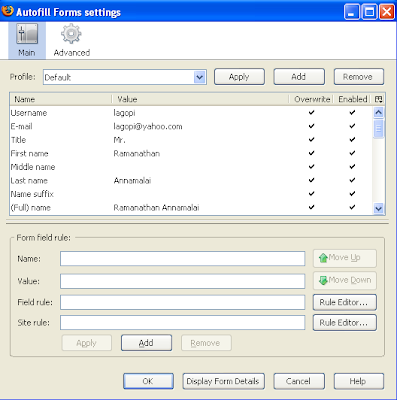
Task: Click Apply button in Form field rule
Action: click(x=87, y=343)
